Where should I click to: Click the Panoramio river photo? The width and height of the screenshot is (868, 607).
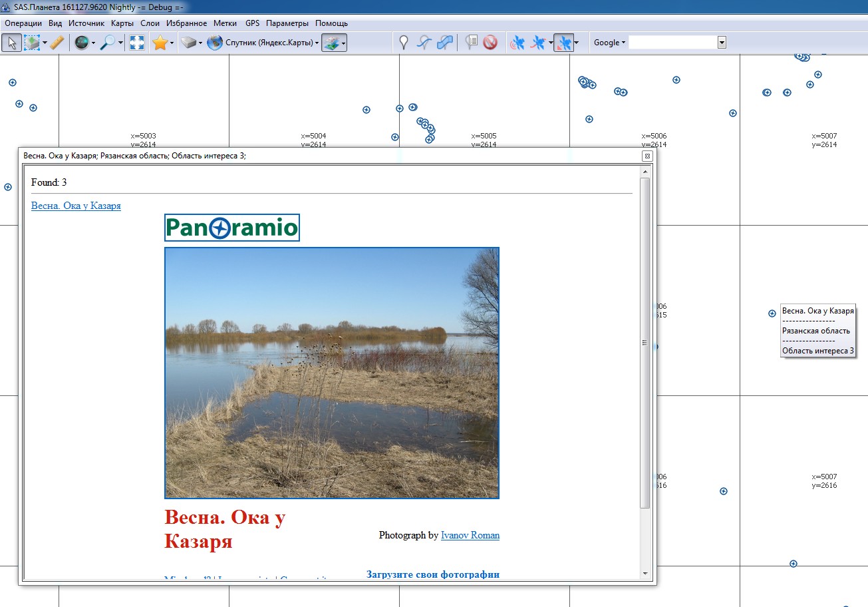point(331,373)
